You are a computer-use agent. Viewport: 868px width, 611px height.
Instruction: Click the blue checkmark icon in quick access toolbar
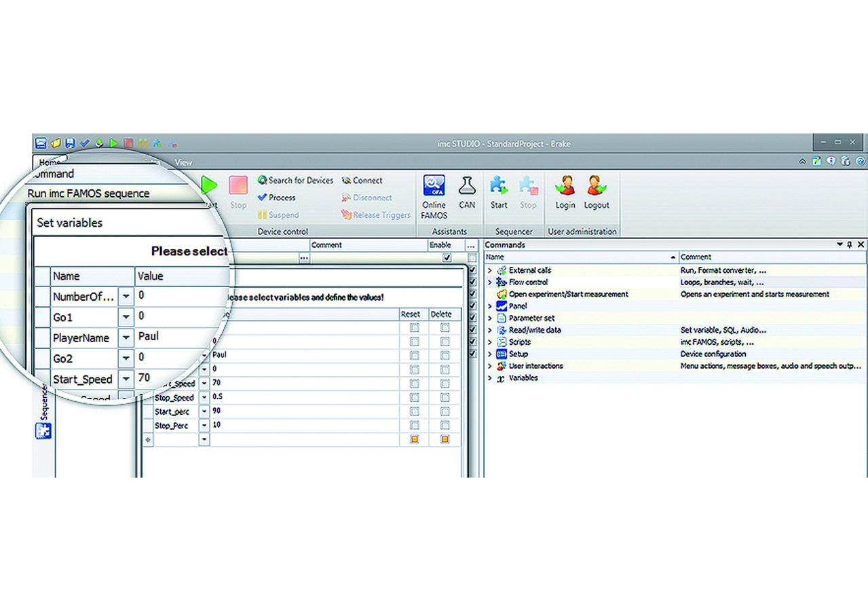[85, 143]
